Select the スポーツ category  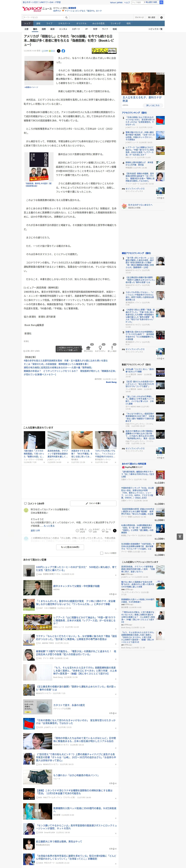click(x=76, y=29)
